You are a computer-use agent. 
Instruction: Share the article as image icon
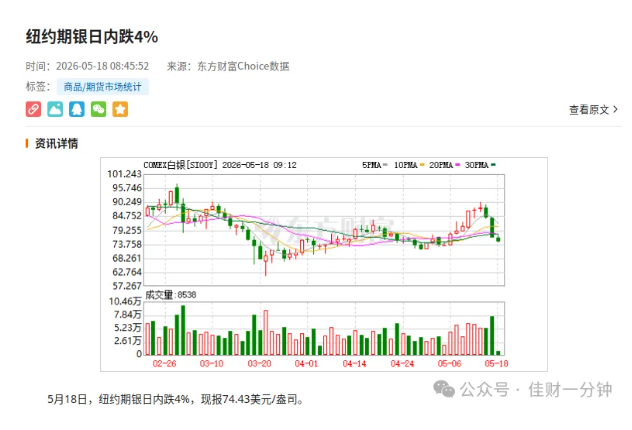55,109
